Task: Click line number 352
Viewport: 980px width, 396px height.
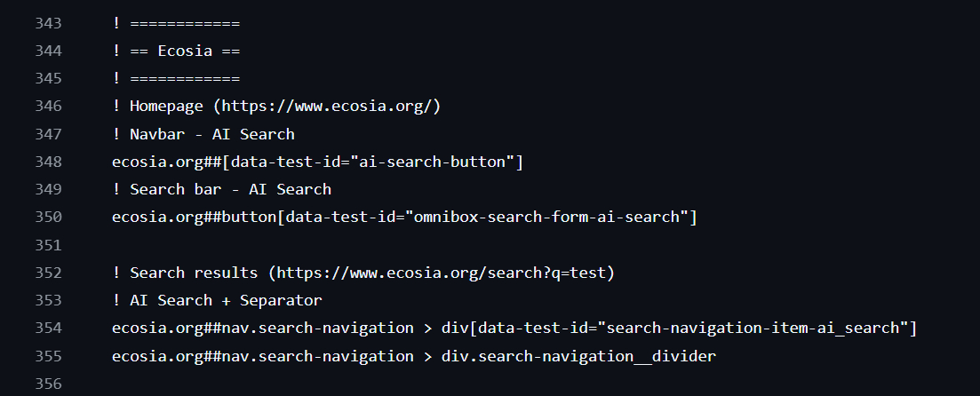Action: click(48, 273)
